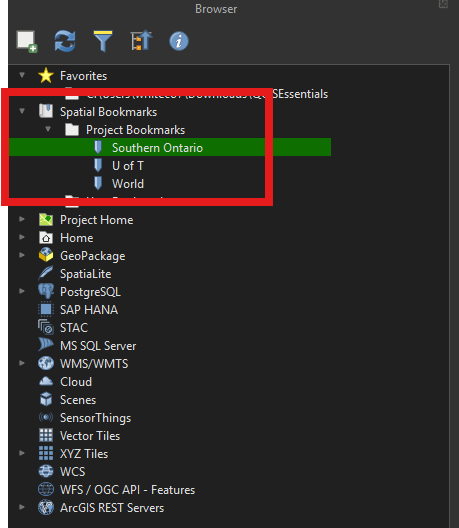Screen dimensions: 459x528
Task: Click the Project Home icon
Action: coord(46,220)
